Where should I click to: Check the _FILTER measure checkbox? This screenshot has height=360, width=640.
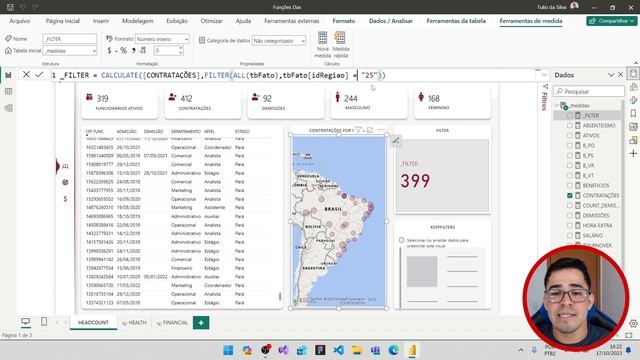[570, 116]
